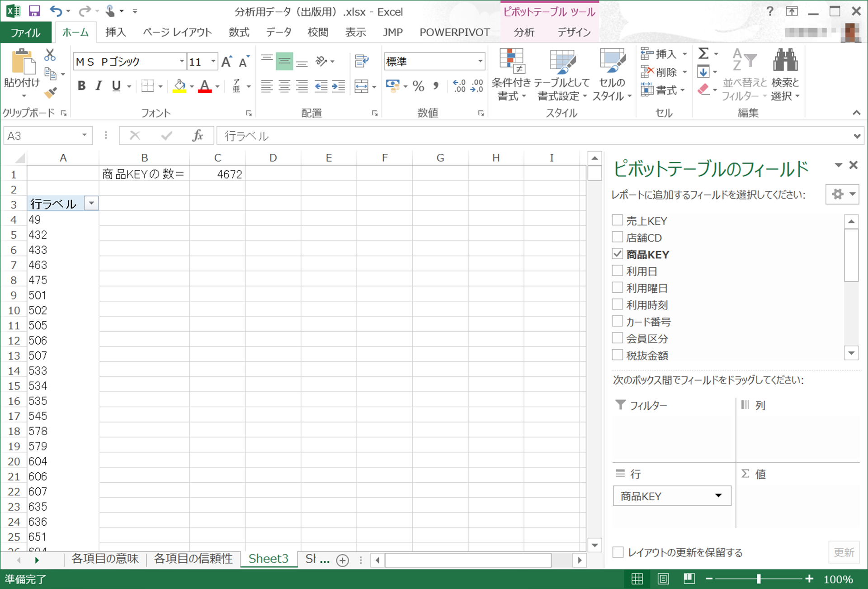Open the 分析 pivot tools tab
The image size is (868, 589).
(524, 32)
